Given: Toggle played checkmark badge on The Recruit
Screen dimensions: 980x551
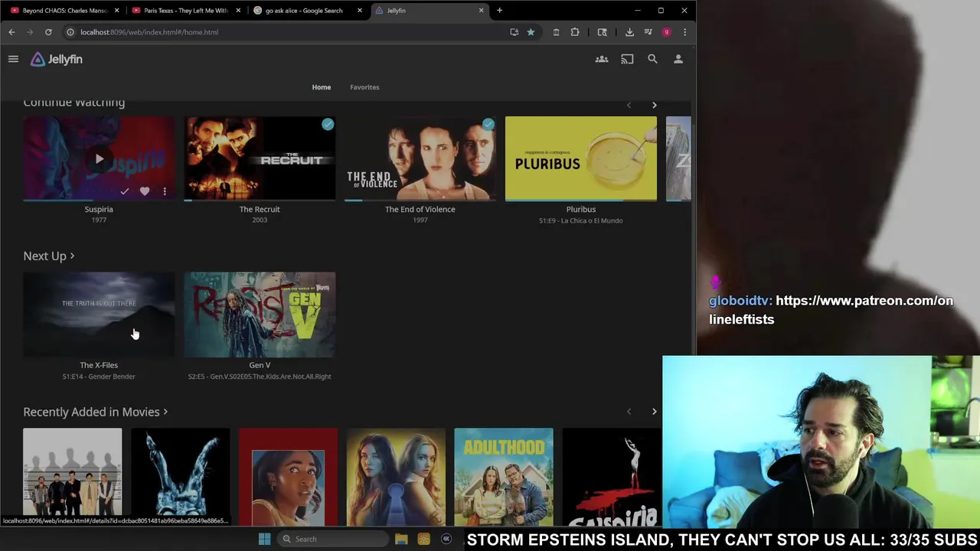Looking at the screenshot, I should (328, 124).
